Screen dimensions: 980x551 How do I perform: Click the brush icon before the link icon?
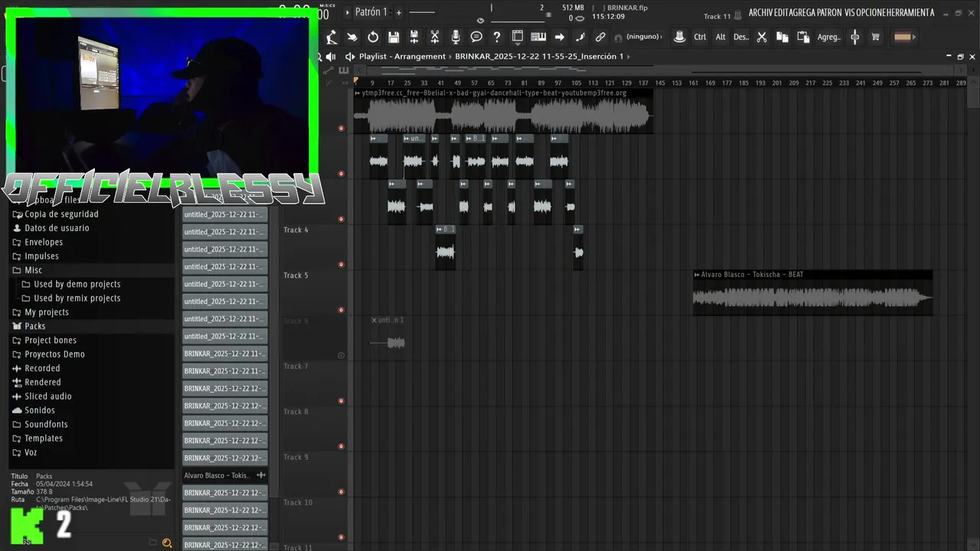click(580, 37)
